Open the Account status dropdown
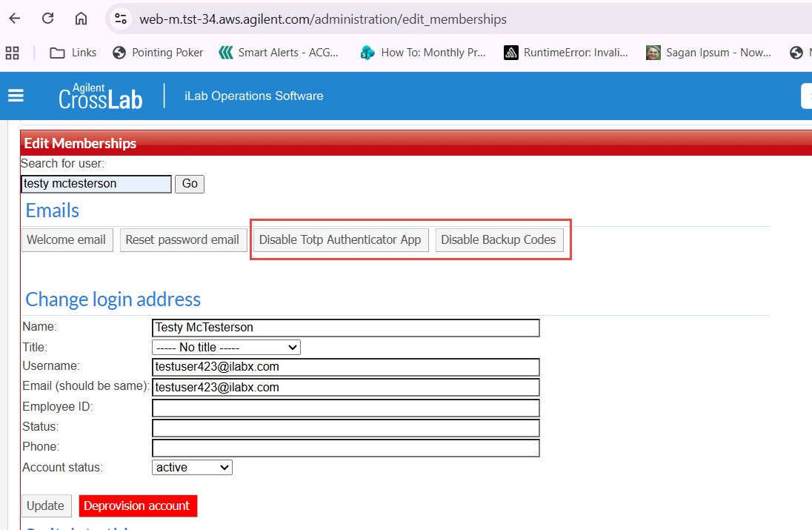 click(x=192, y=467)
